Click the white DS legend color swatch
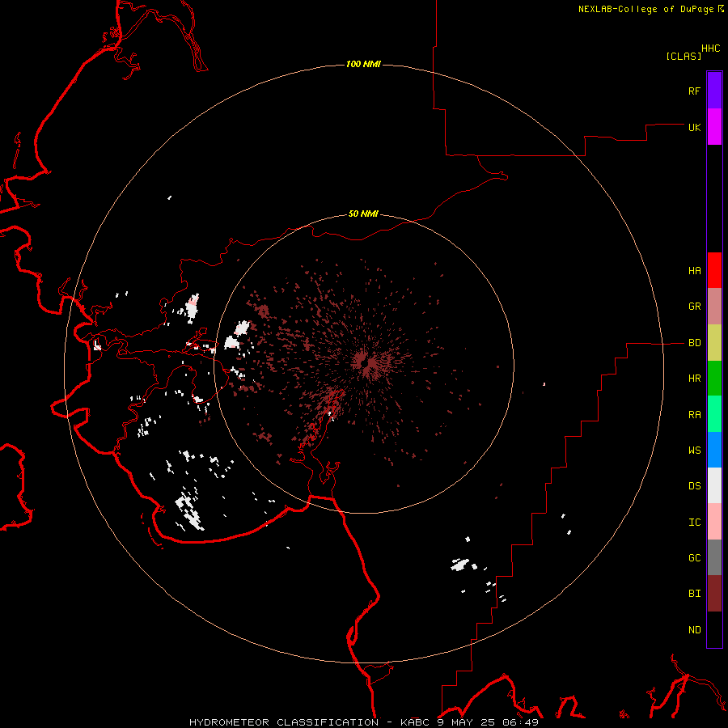Image resolution: width=728 pixels, height=728 pixels. click(x=714, y=485)
